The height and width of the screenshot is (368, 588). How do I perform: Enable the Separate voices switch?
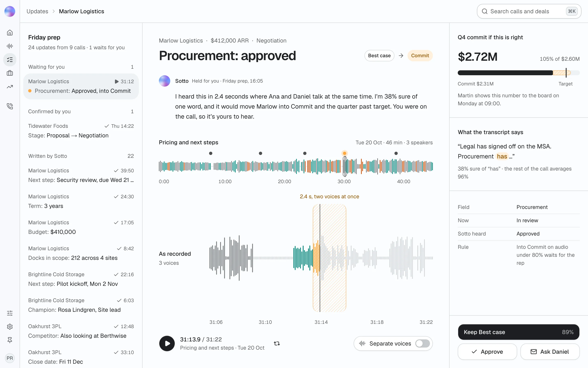tap(422, 343)
